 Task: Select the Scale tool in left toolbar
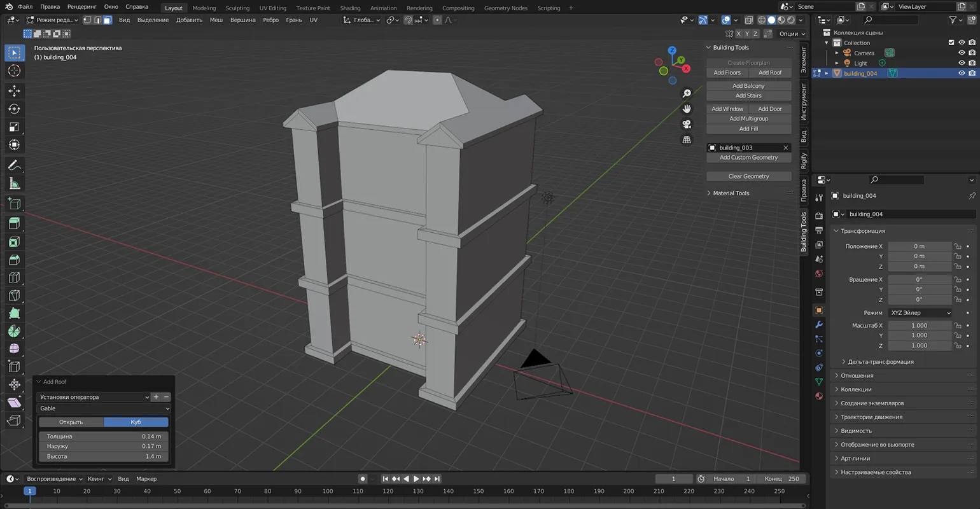(x=14, y=127)
